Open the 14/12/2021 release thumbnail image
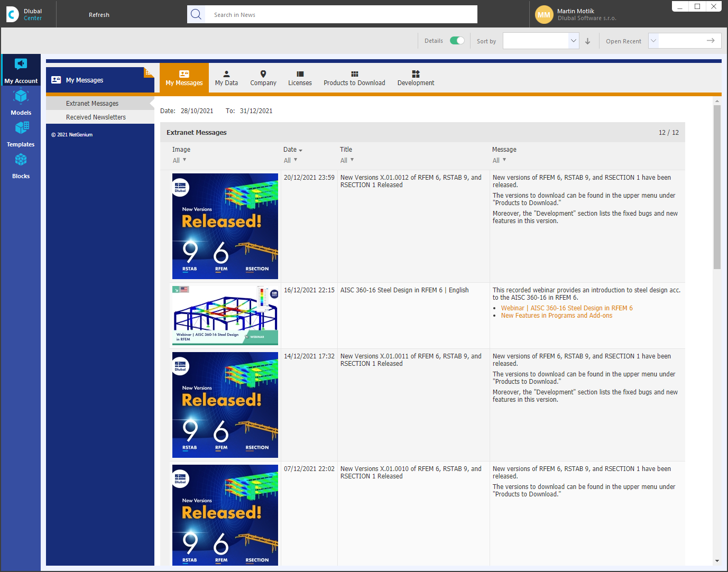This screenshot has height=572, width=728. coord(225,405)
